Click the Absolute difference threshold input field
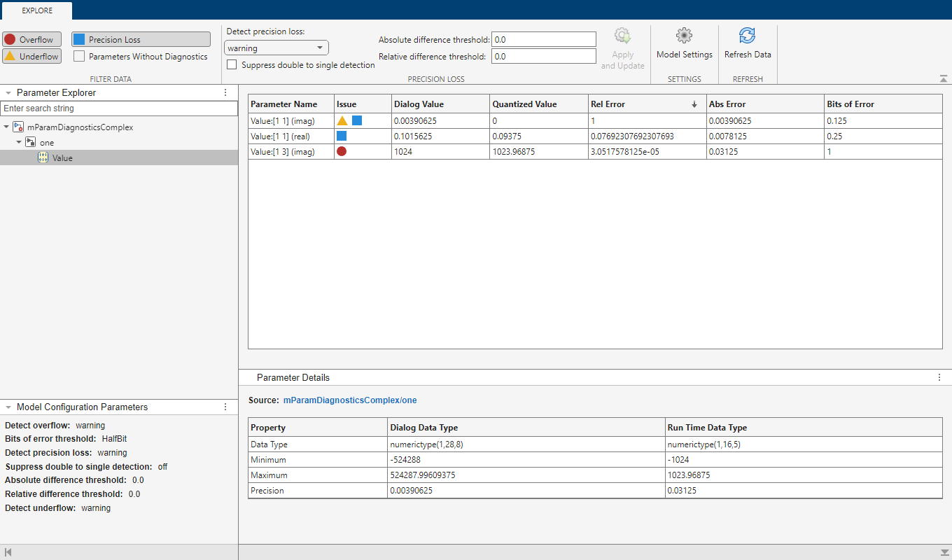This screenshot has height=560, width=952. pos(543,40)
